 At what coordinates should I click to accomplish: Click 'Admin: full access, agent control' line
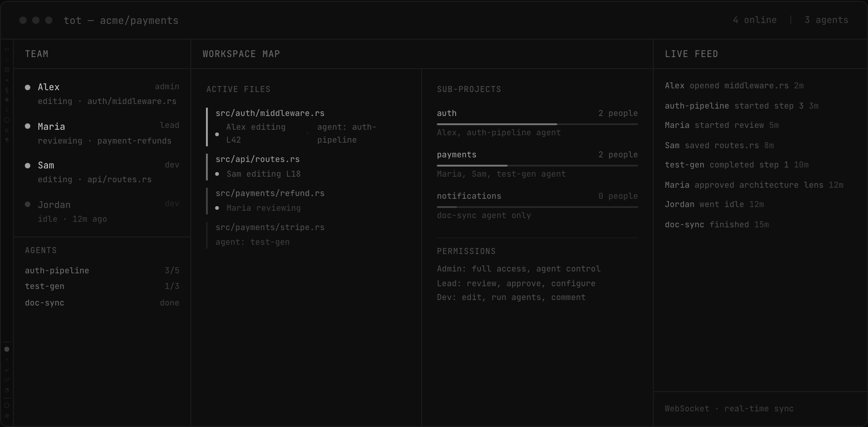[519, 269]
